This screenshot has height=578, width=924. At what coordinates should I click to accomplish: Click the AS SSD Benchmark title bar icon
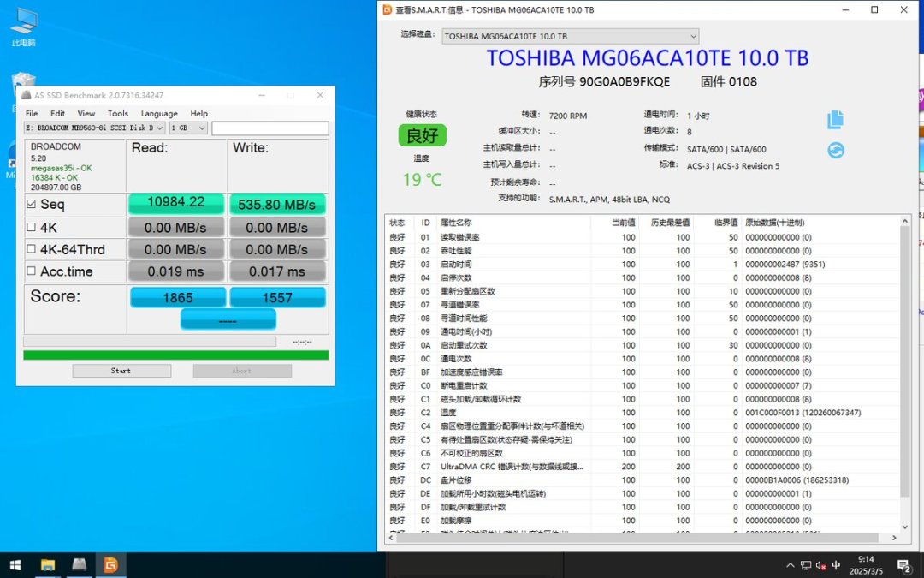point(26,95)
